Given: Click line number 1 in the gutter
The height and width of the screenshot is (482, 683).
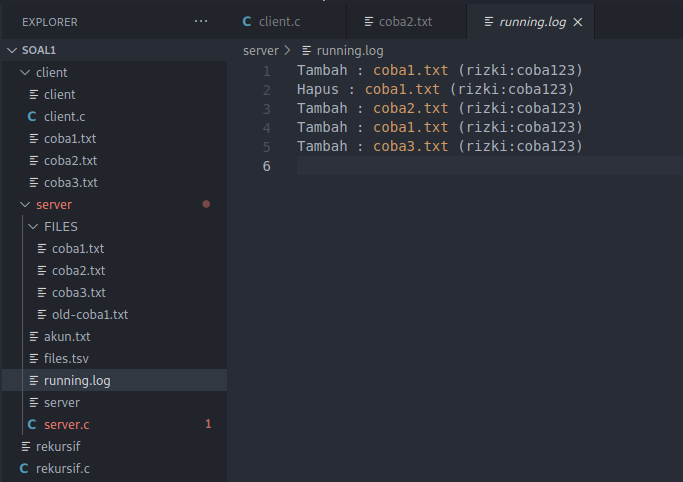Looking at the screenshot, I should tap(267, 71).
